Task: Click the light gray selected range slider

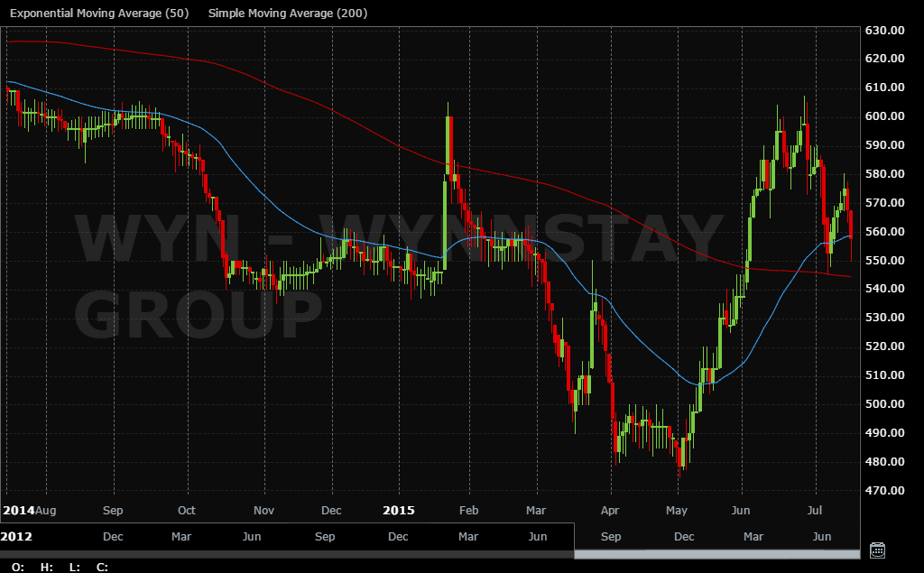Action: point(716,553)
